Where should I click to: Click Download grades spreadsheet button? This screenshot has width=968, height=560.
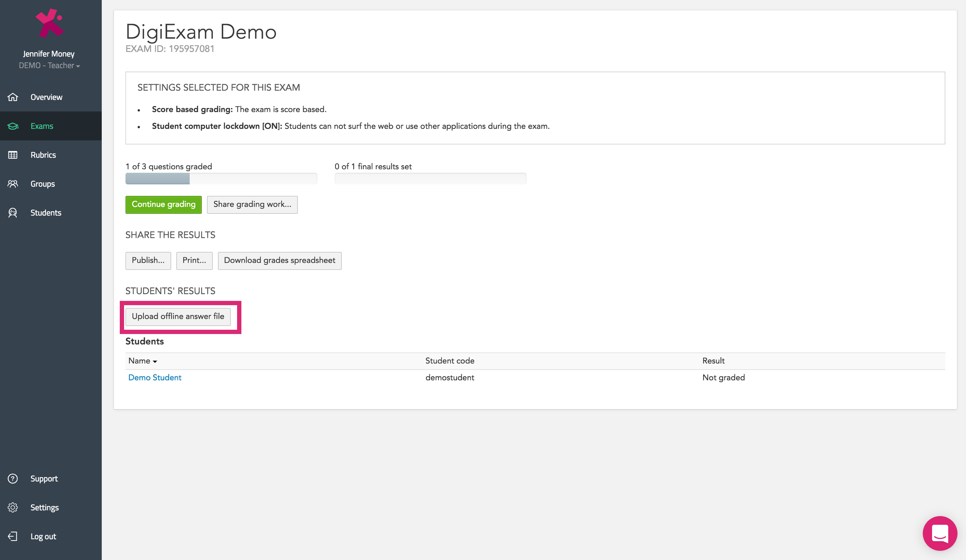tap(279, 260)
